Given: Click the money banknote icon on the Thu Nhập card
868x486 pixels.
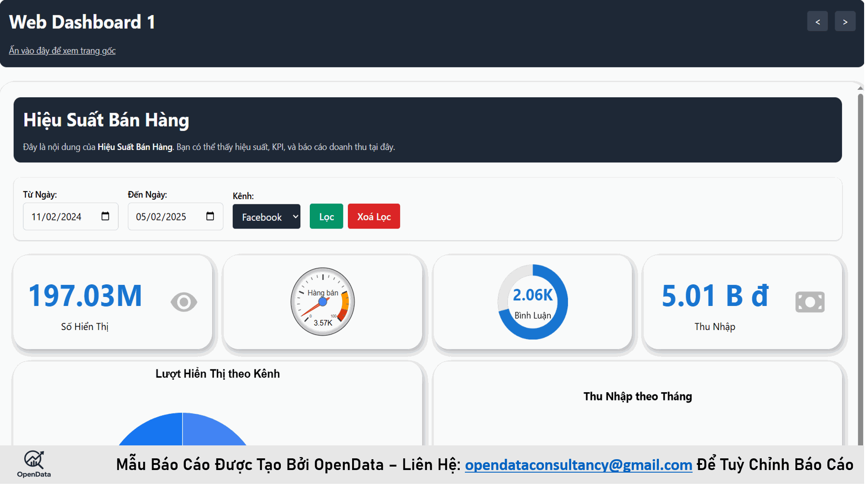Looking at the screenshot, I should pyautogui.click(x=810, y=302).
